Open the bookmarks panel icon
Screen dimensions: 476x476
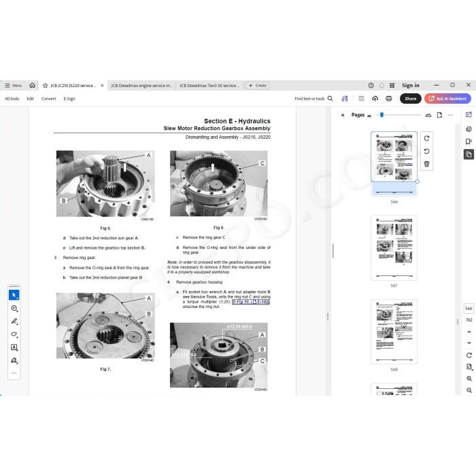[469, 141]
